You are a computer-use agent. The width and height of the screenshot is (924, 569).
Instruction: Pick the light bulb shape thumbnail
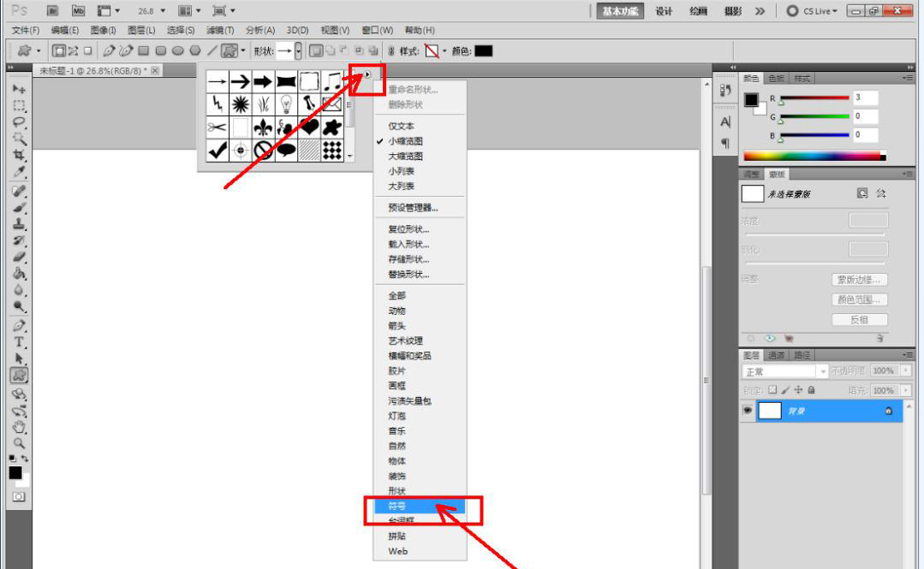tap(286, 104)
